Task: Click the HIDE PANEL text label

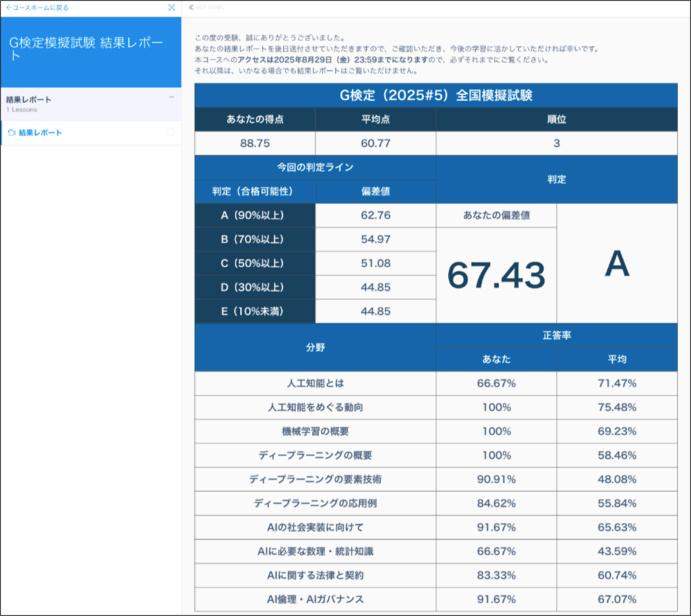Action: pyautogui.click(x=211, y=7)
